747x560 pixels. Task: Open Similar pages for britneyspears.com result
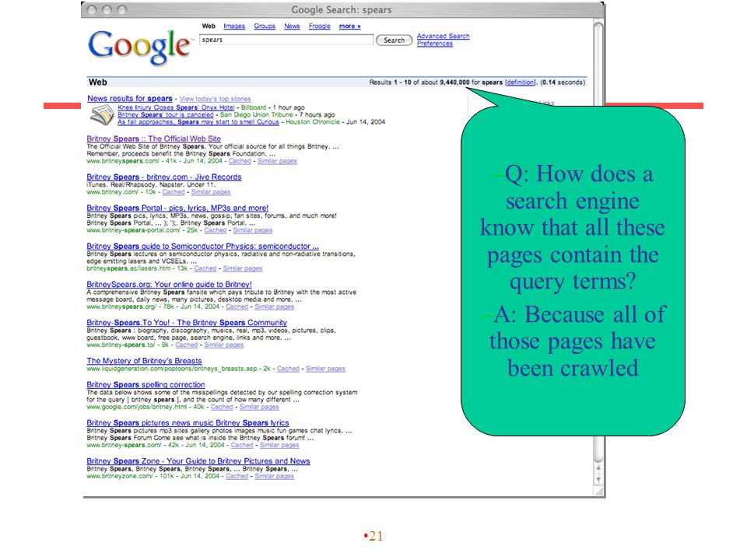point(277,162)
